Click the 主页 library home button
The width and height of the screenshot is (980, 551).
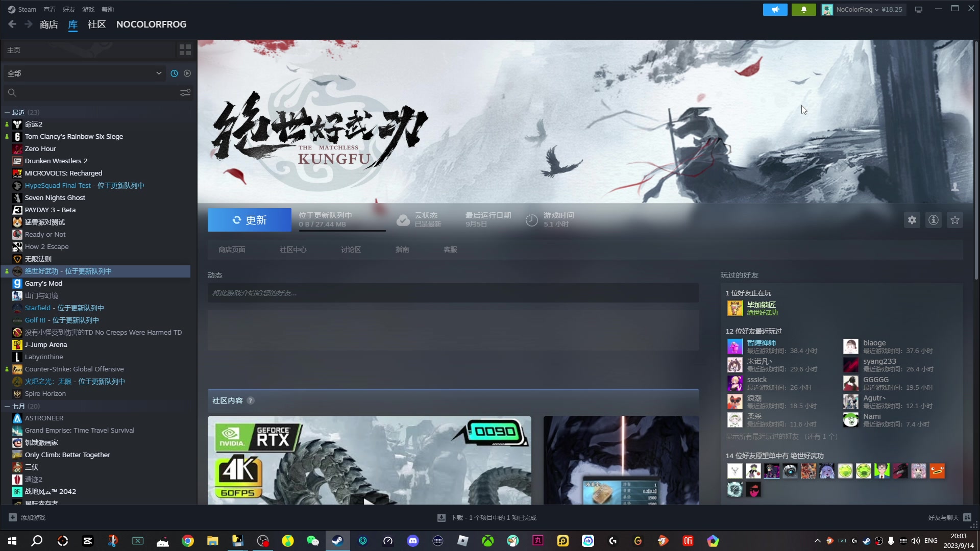[x=89, y=49]
